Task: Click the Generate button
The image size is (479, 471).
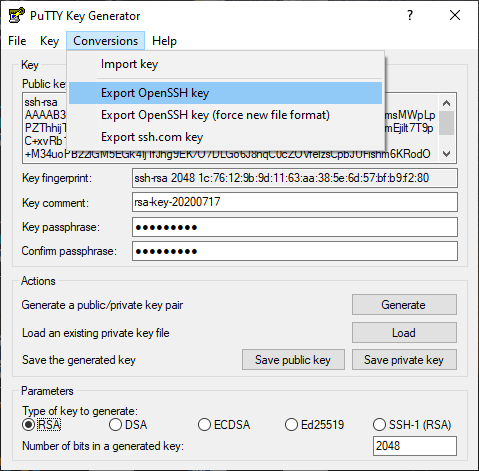Action: pyautogui.click(x=404, y=304)
